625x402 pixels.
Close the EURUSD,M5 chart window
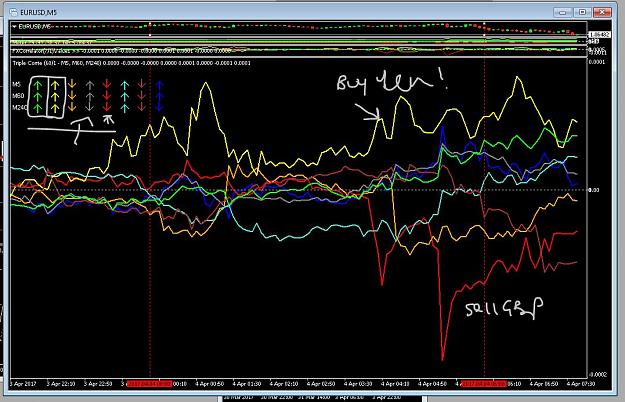[602, 12]
